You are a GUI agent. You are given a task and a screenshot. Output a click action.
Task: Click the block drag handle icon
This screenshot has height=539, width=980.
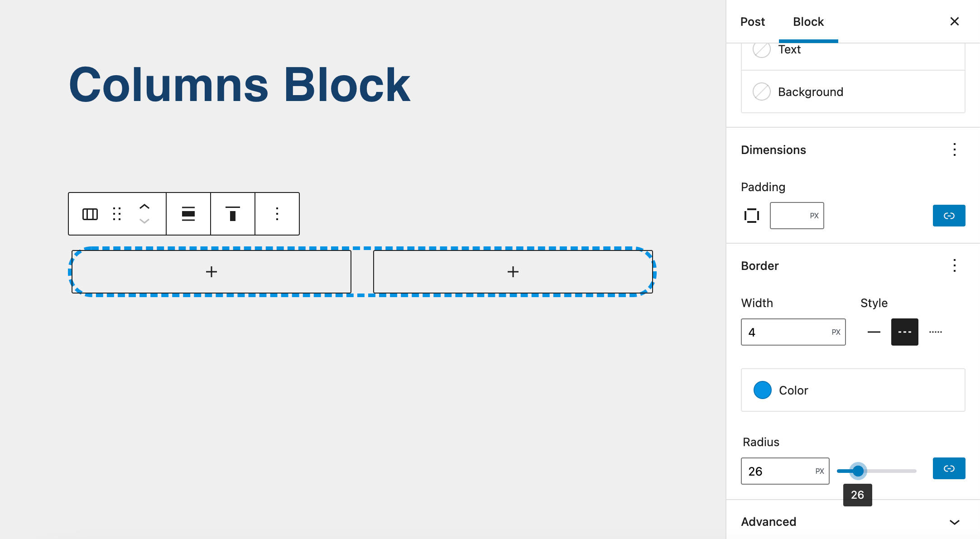(117, 214)
